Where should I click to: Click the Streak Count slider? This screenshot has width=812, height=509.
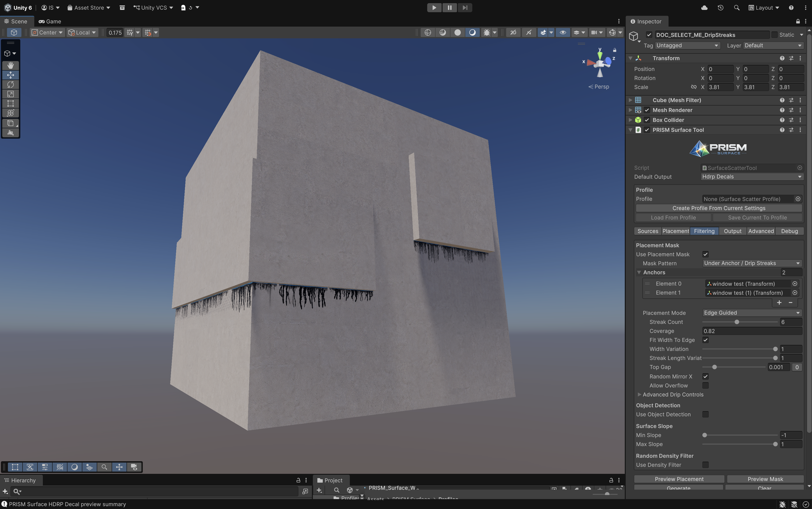(x=740, y=322)
